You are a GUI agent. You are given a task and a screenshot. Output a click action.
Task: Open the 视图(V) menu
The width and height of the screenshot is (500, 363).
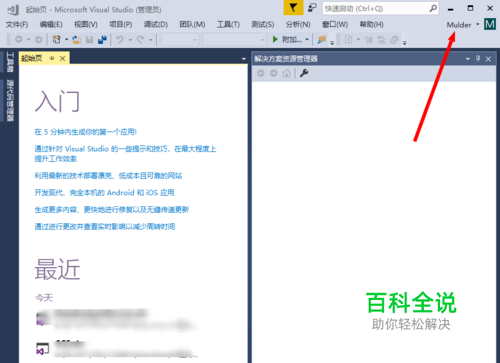coord(86,24)
